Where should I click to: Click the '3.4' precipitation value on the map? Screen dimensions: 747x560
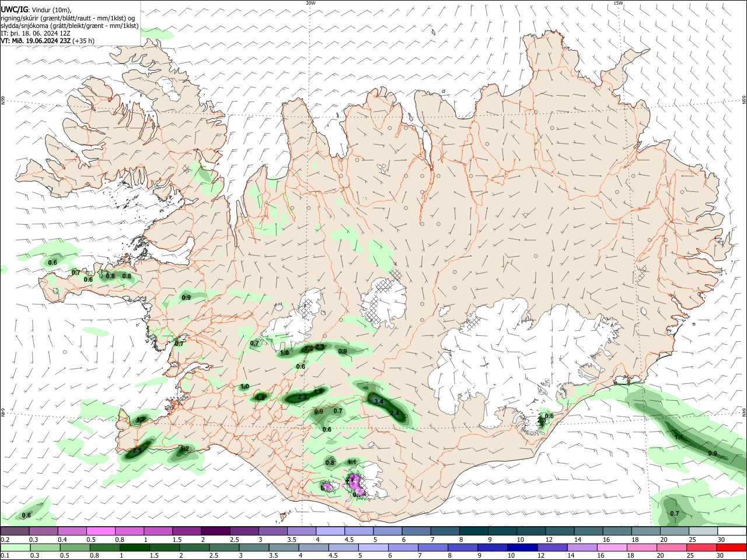(x=378, y=401)
